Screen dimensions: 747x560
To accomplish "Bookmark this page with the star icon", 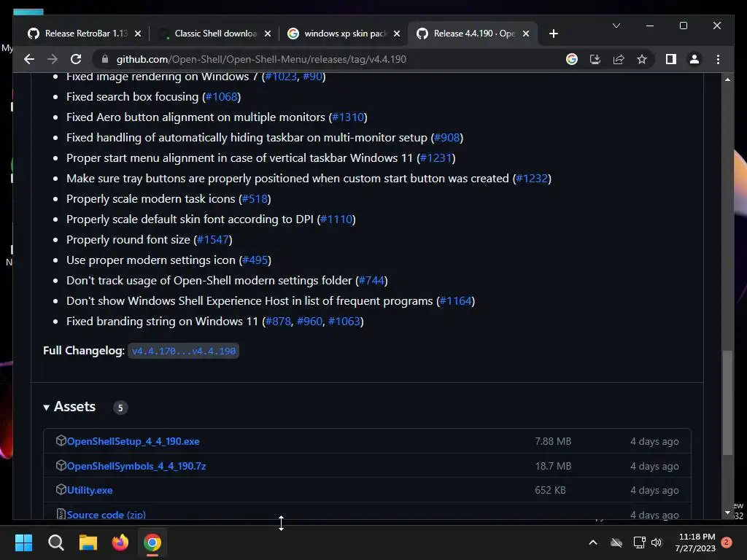I will click(642, 59).
